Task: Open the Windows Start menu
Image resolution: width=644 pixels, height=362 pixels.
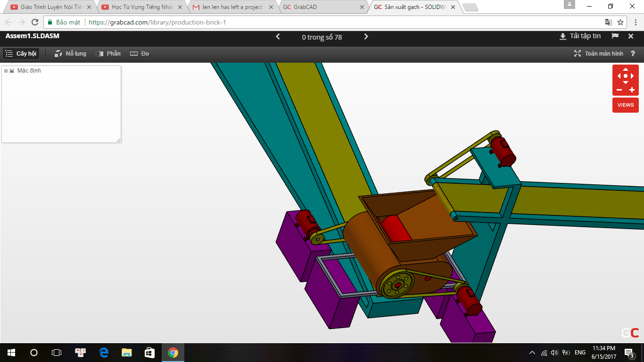Action: (11, 353)
